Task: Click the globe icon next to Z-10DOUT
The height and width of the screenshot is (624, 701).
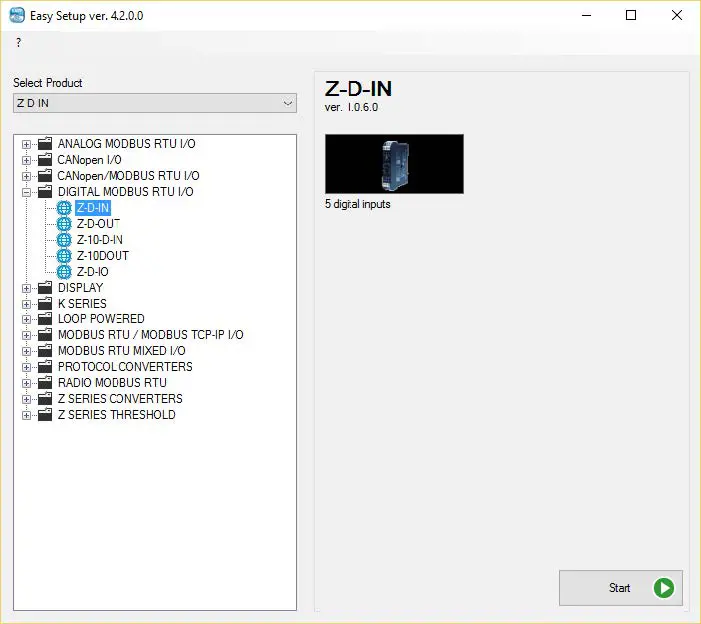Action: (64, 256)
